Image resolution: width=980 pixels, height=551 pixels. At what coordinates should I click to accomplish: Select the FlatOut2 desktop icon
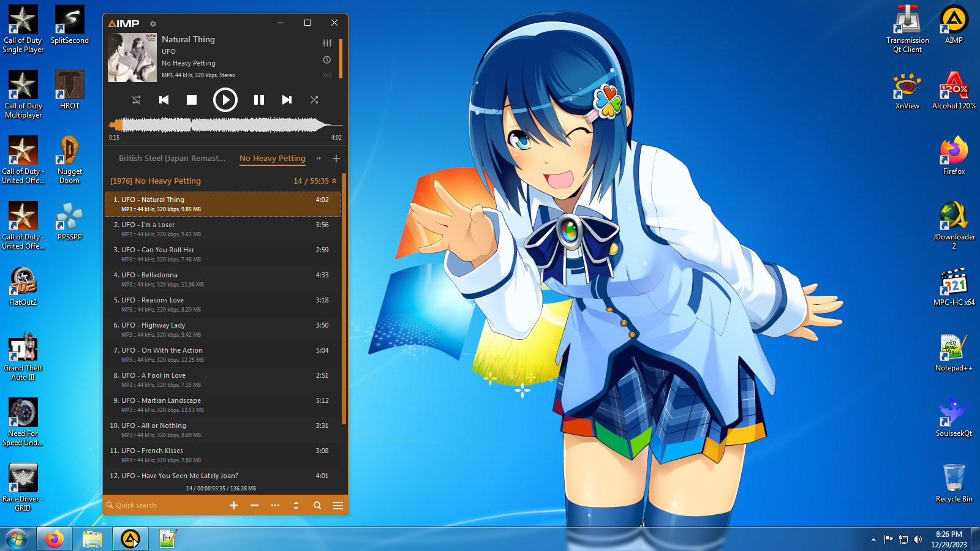[23, 287]
